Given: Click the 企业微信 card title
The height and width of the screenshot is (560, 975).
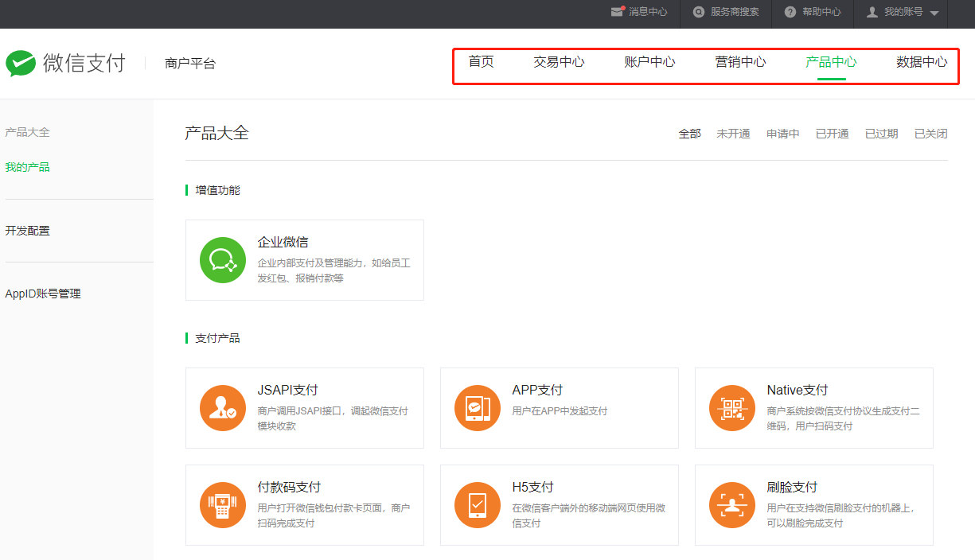Looking at the screenshot, I should pyautogui.click(x=283, y=242).
